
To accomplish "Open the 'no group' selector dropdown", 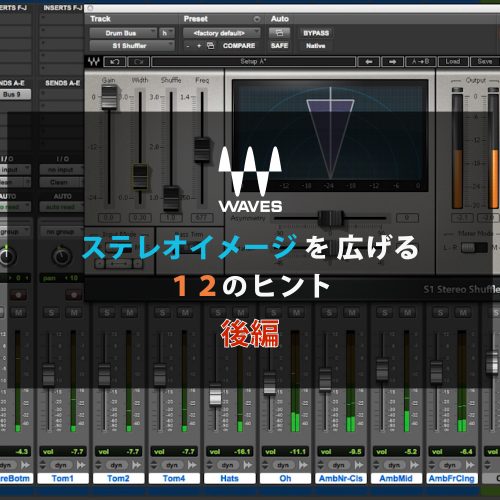I will (62, 231).
